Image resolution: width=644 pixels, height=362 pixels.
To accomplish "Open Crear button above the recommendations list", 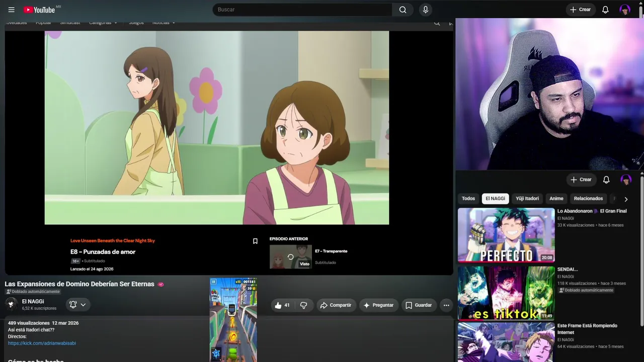I will 581,179.
